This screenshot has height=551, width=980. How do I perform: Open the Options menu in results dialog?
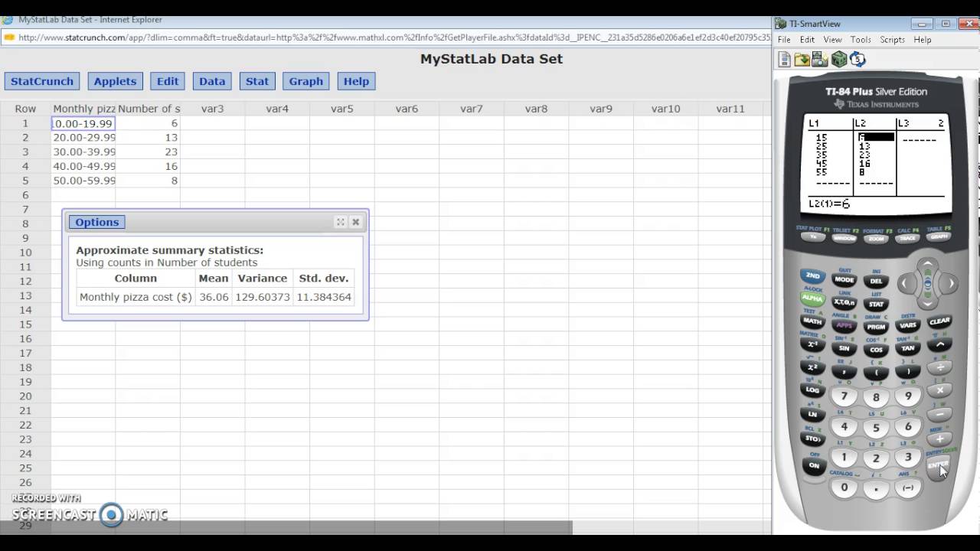[97, 222]
